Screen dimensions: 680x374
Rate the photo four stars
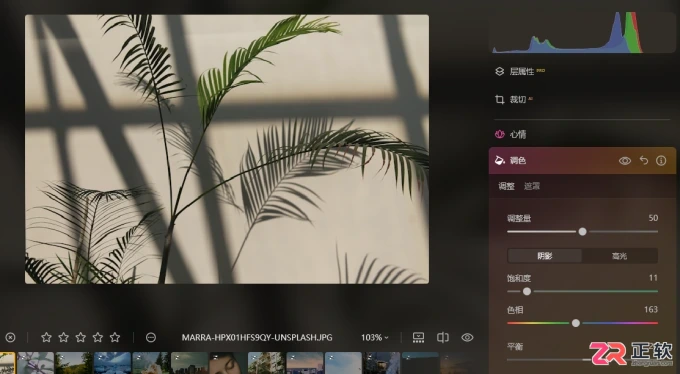(x=98, y=338)
